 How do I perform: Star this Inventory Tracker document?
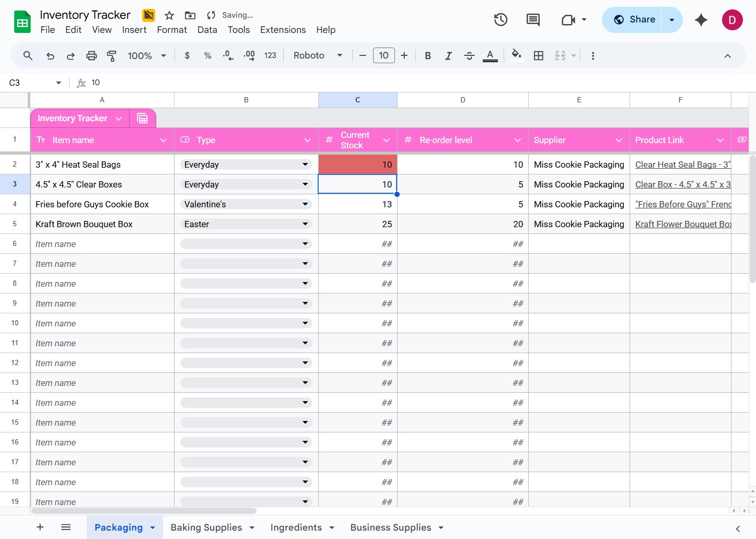[169, 15]
